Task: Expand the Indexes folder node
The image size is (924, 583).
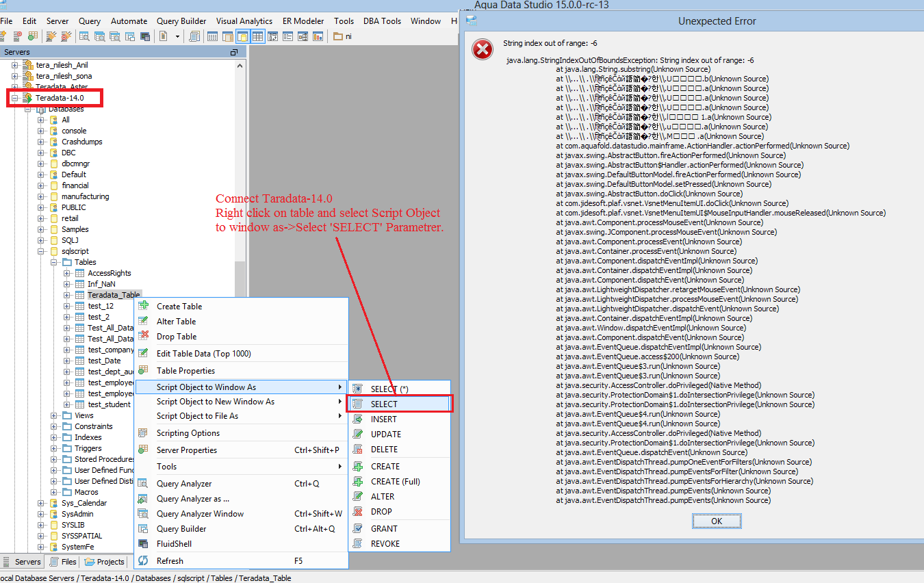Action: tap(54, 437)
